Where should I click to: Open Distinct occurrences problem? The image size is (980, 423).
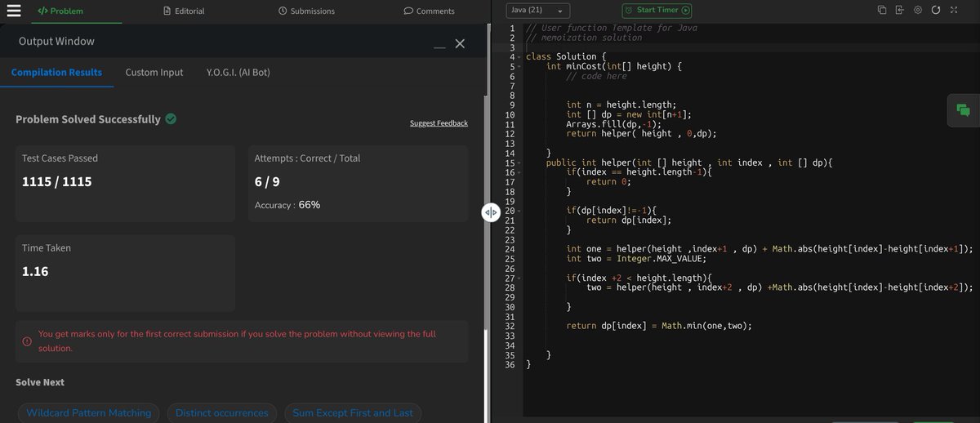point(222,413)
